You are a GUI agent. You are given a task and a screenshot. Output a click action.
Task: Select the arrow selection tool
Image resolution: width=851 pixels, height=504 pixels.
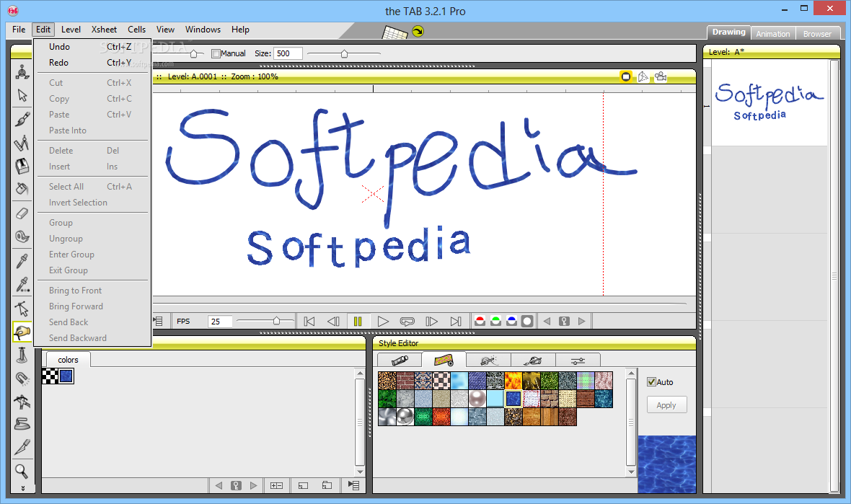tap(22, 95)
